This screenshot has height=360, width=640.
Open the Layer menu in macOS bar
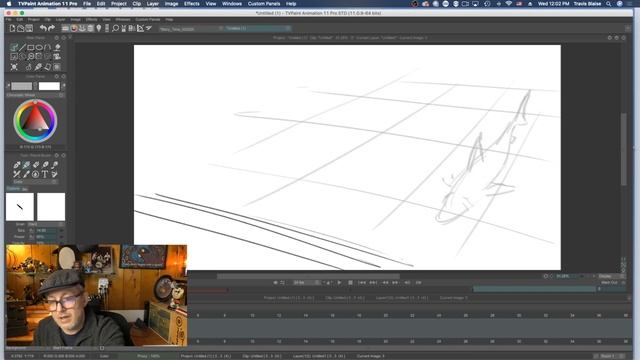coord(153,4)
